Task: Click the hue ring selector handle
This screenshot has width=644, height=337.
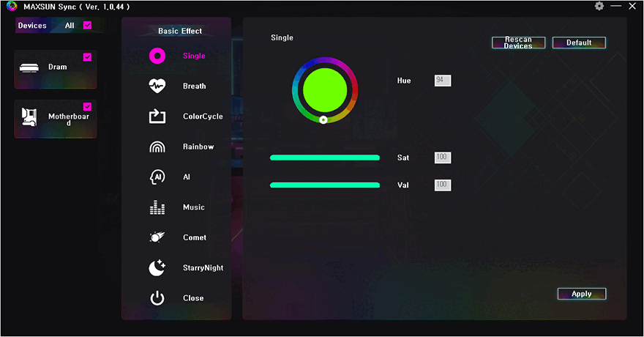Action: coord(323,119)
